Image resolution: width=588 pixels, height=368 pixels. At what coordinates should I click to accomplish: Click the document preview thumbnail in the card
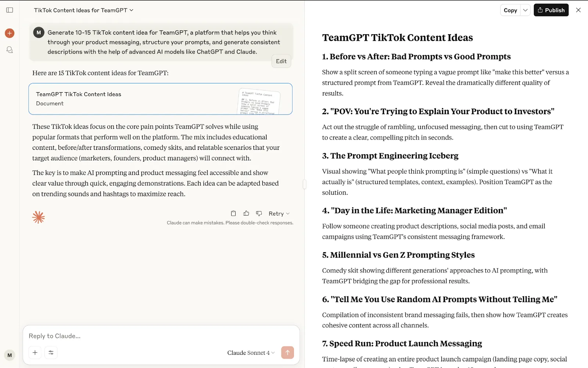(x=259, y=101)
